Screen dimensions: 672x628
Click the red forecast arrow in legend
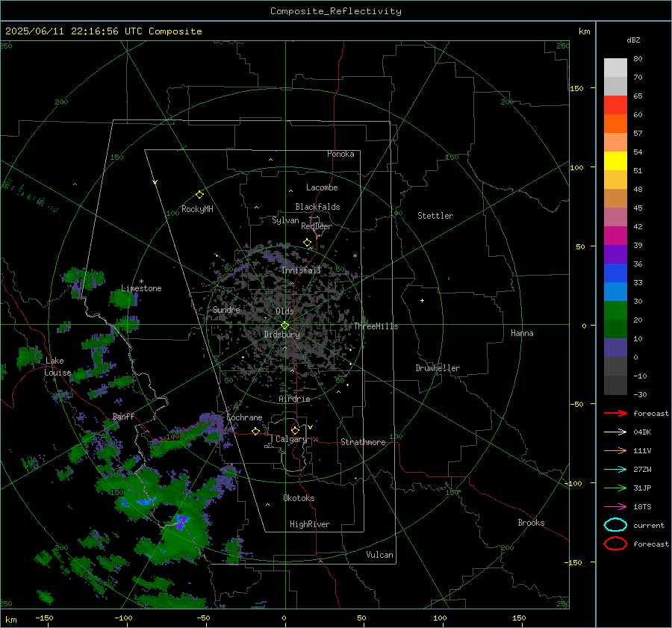tap(615, 413)
